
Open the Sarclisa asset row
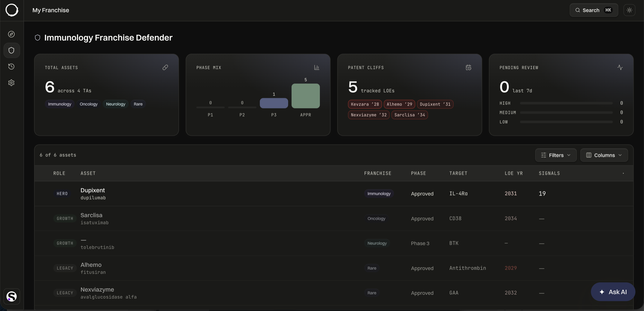point(334,218)
